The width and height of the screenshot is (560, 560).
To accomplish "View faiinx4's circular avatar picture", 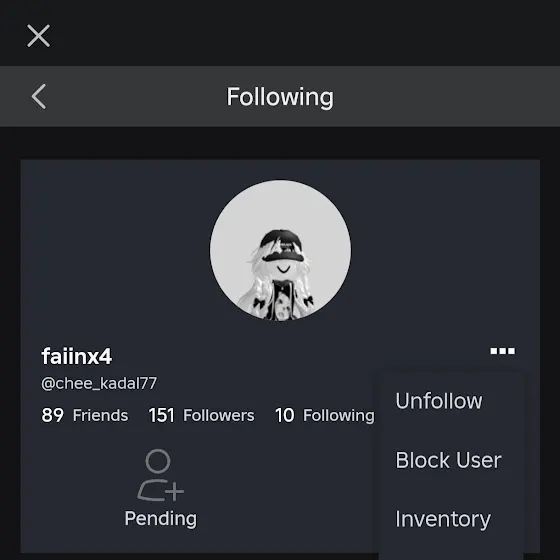I will click(x=280, y=250).
